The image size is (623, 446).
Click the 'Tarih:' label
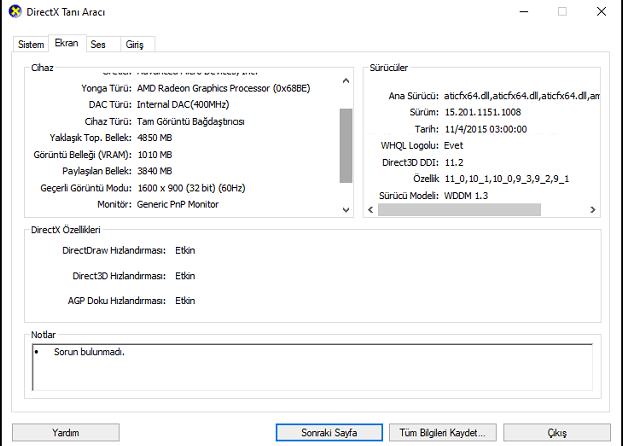click(x=426, y=129)
